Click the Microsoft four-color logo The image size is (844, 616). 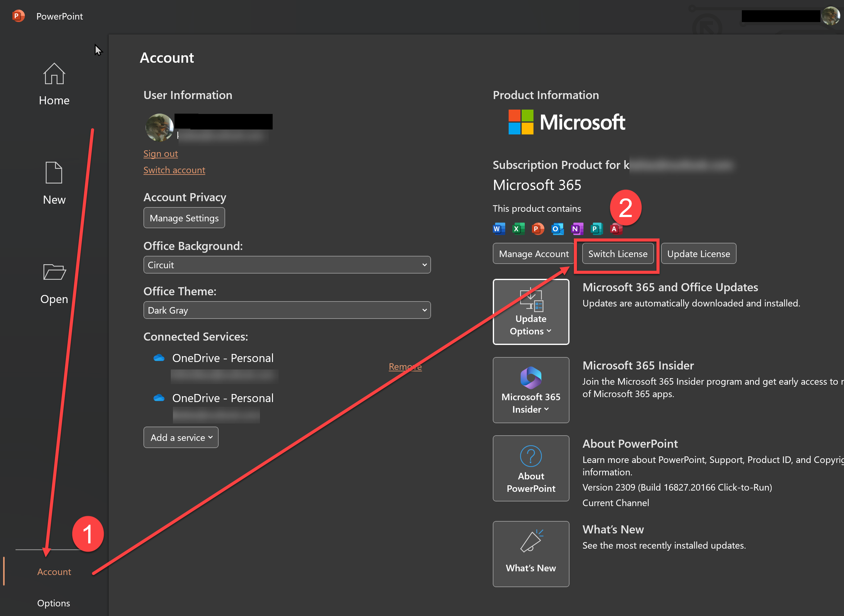point(521,122)
